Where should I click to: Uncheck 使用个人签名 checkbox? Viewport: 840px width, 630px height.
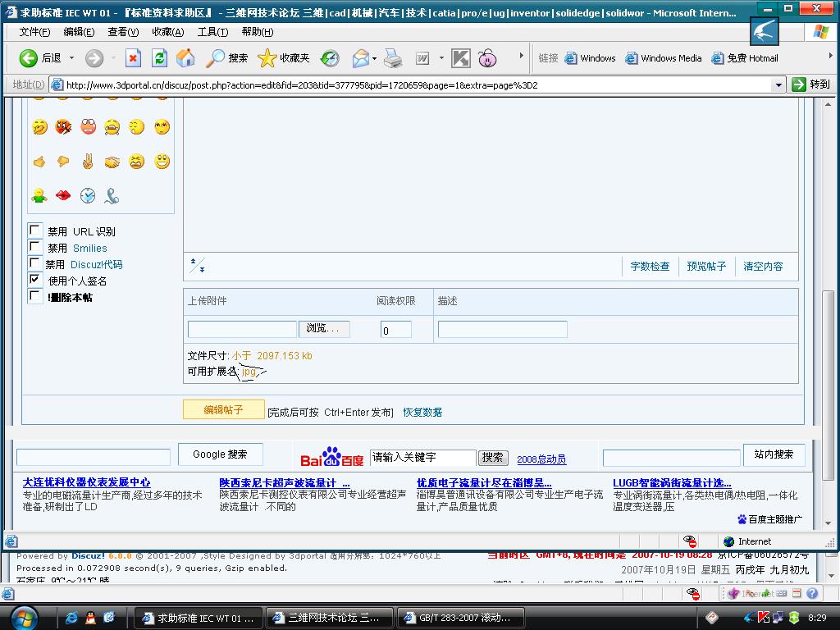tap(34, 279)
